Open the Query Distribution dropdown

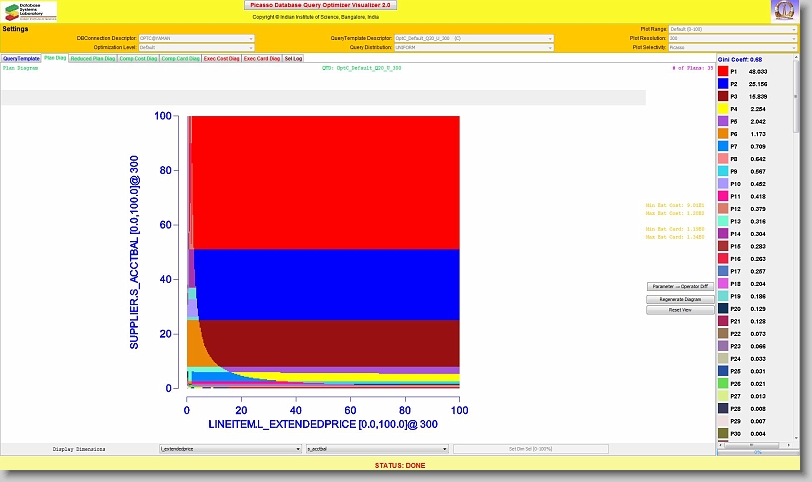pyautogui.click(x=473, y=47)
